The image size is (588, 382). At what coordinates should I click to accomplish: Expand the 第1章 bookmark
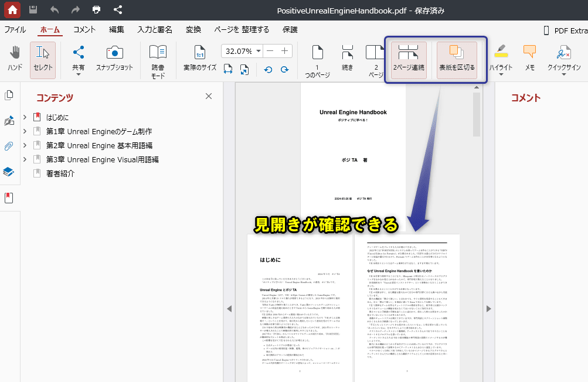pyautogui.click(x=25, y=131)
